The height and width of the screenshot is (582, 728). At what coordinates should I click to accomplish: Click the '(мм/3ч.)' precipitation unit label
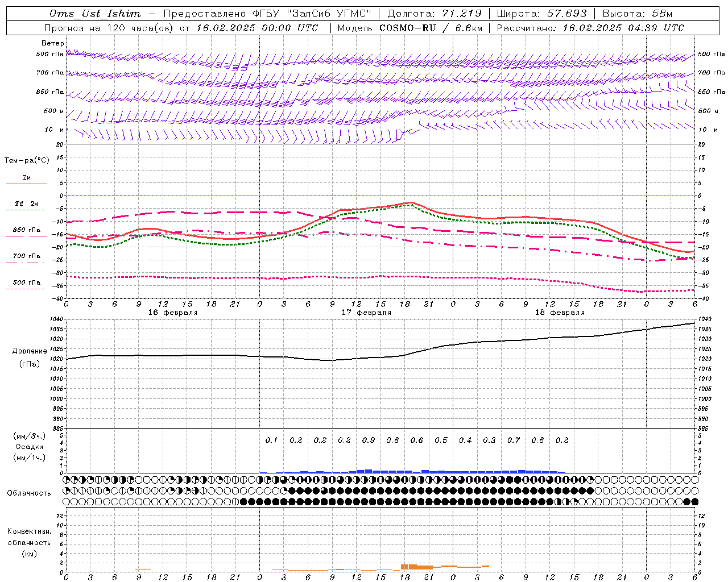pos(30,436)
